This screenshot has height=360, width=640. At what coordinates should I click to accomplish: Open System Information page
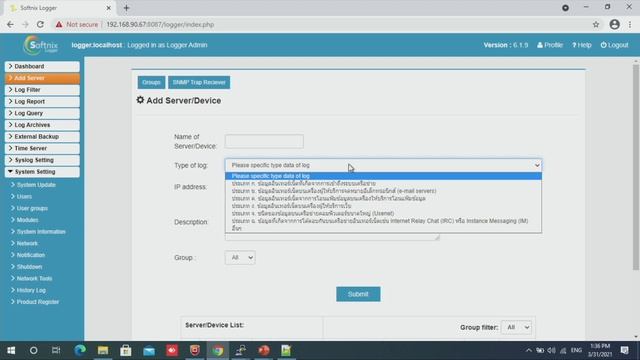coord(41,232)
